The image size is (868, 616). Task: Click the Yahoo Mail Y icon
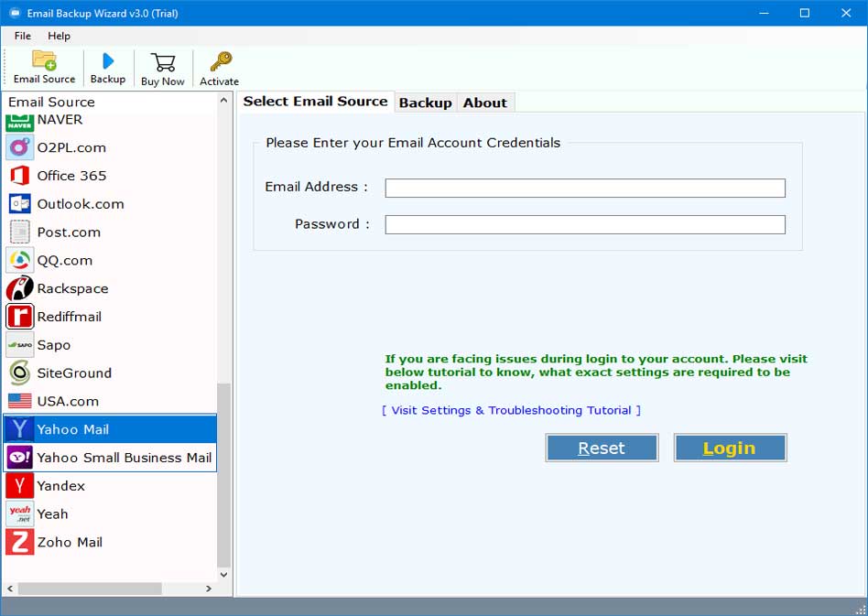tap(19, 429)
